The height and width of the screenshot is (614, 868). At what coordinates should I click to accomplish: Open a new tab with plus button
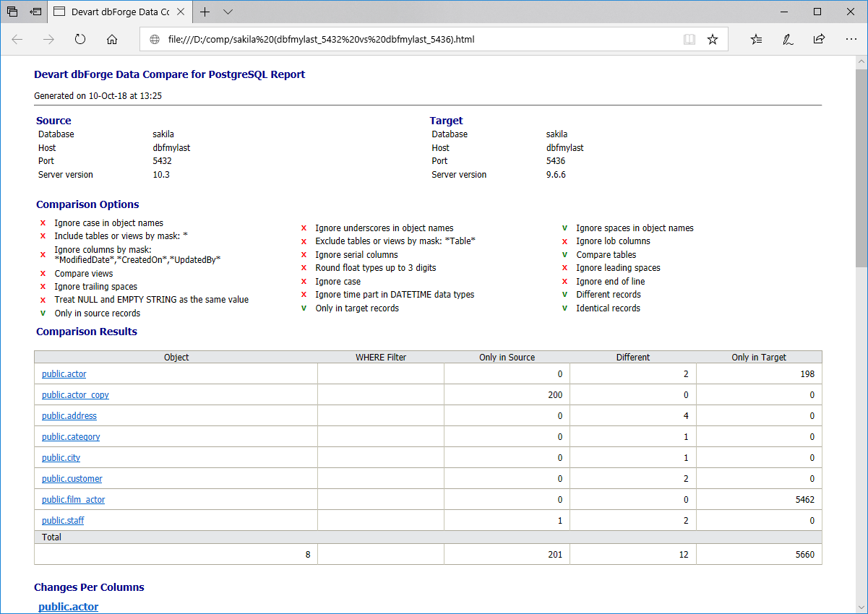[x=205, y=12]
